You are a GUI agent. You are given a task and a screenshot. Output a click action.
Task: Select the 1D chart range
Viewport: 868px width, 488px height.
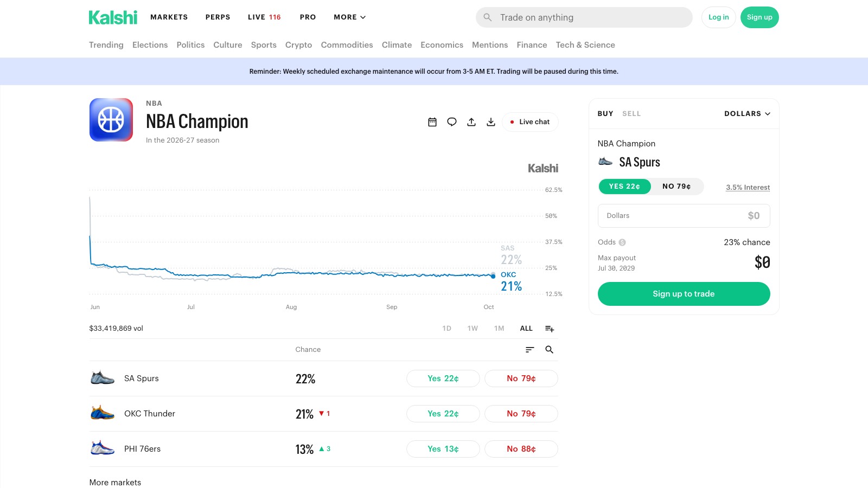[446, 329]
